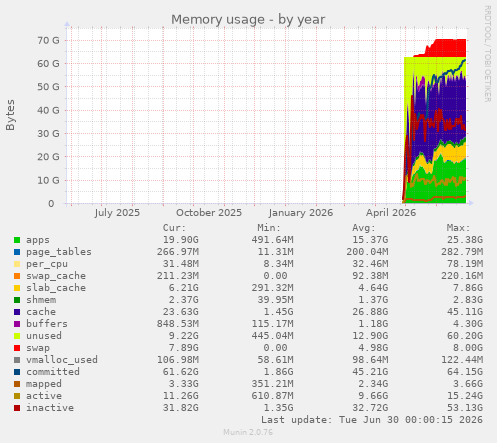Click the 'Cur:' column header
The height and width of the screenshot is (443, 497).
174,228
